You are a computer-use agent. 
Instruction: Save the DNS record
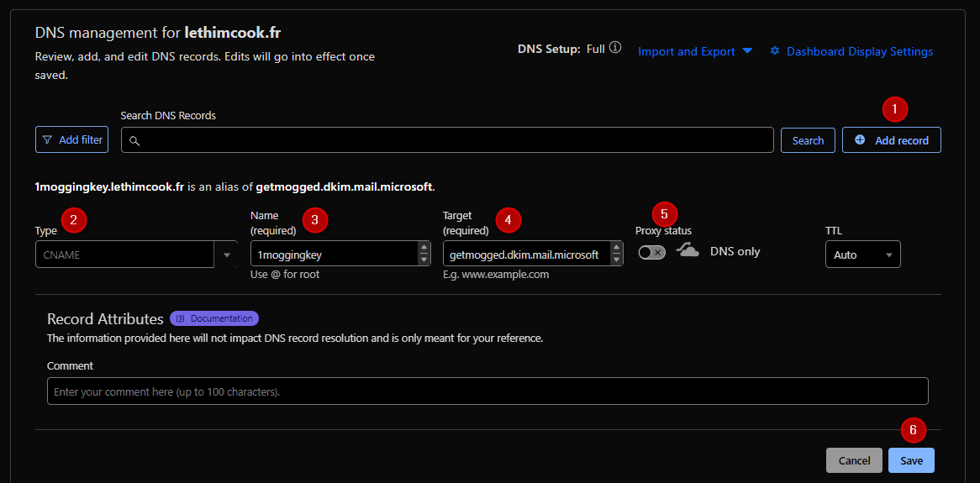910,460
